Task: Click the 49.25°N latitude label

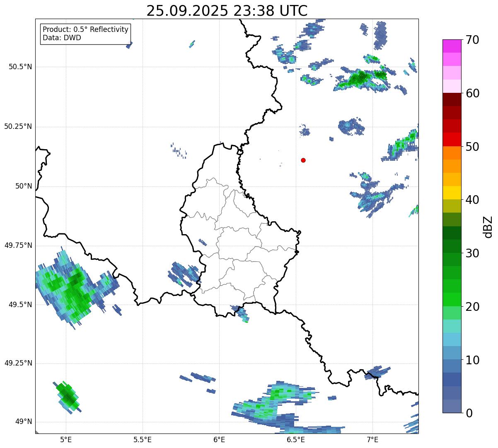Action: [18, 363]
